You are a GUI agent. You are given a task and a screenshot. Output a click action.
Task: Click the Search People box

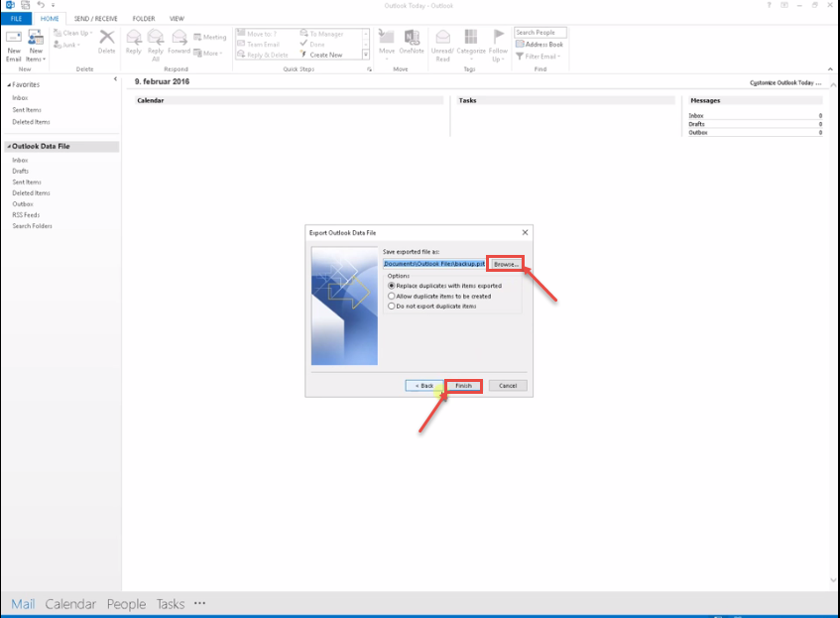[x=540, y=33]
